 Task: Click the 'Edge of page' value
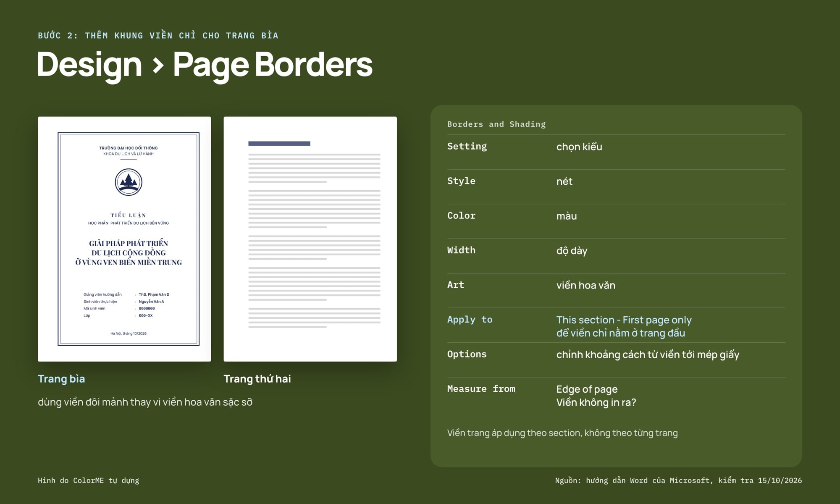click(587, 389)
